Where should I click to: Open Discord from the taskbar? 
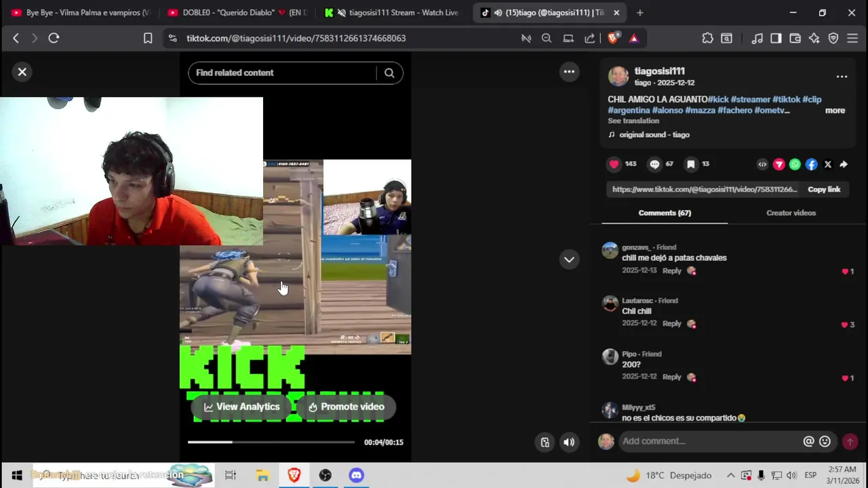tap(356, 476)
